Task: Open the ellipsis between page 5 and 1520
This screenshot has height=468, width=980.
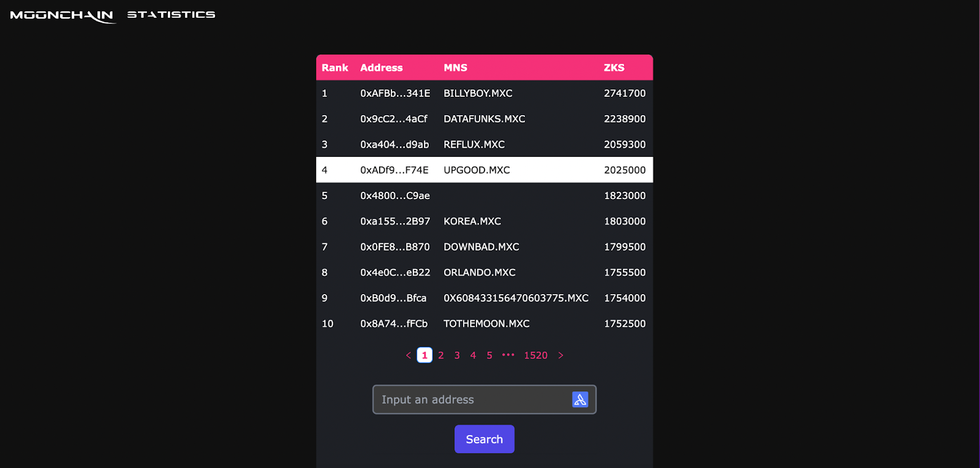Action: (508, 355)
